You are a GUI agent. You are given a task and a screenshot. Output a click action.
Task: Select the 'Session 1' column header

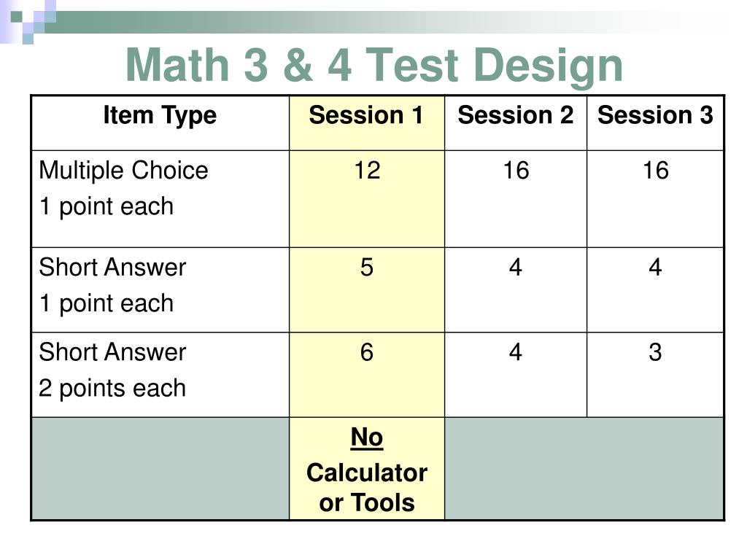coord(366,114)
